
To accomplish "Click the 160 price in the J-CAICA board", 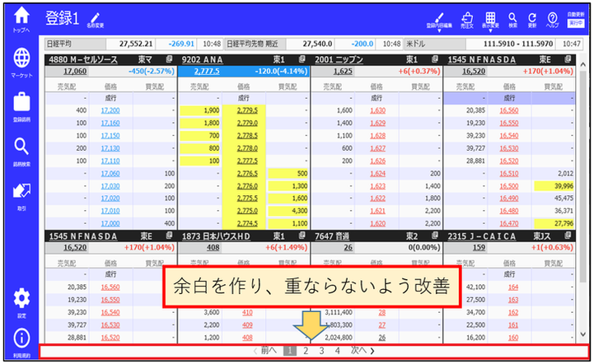I will pyautogui.click(x=513, y=338).
